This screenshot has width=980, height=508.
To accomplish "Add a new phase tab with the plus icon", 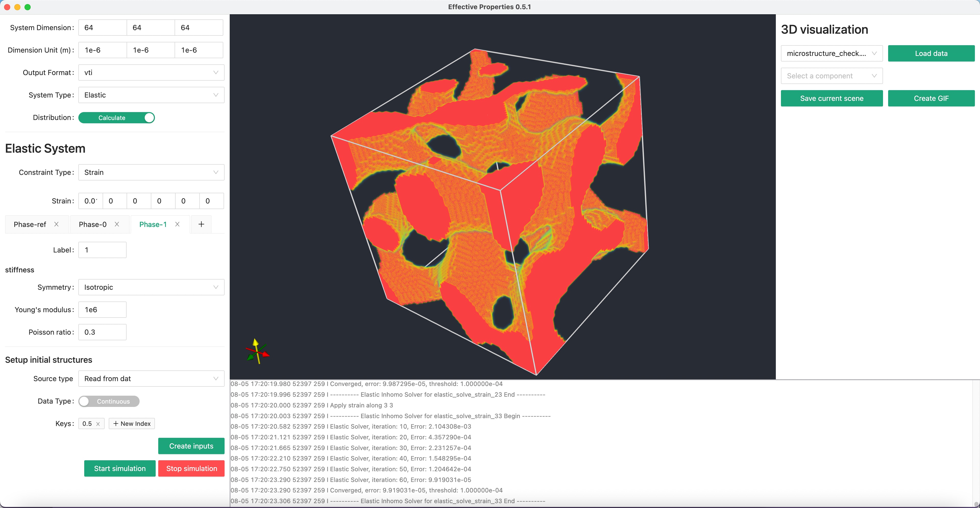I will [x=201, y=224].
